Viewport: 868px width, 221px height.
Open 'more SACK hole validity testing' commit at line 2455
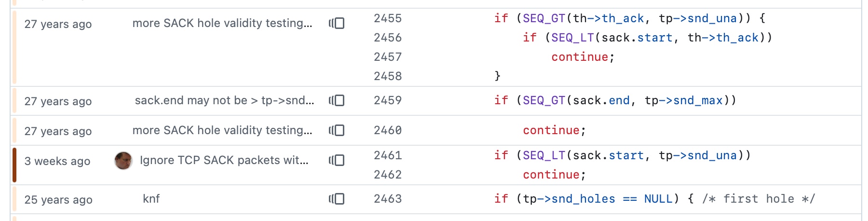(x=222, y=23)
